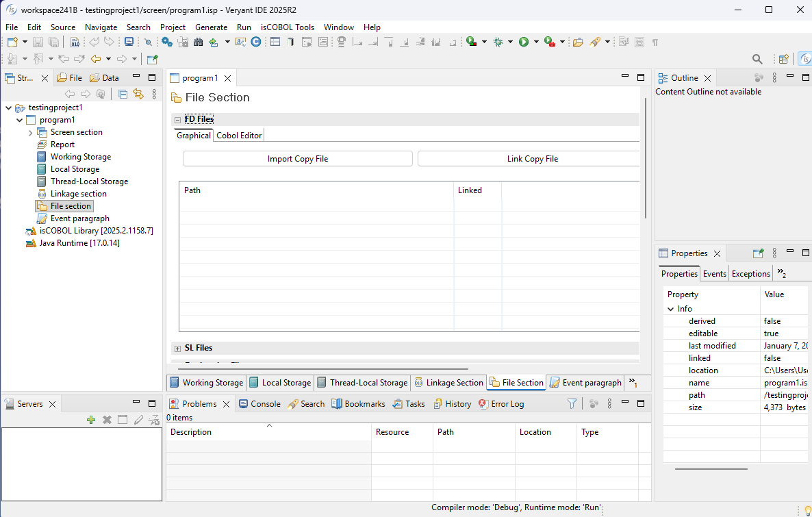Click the magnifier search icon near perspectives

[757, 60]
